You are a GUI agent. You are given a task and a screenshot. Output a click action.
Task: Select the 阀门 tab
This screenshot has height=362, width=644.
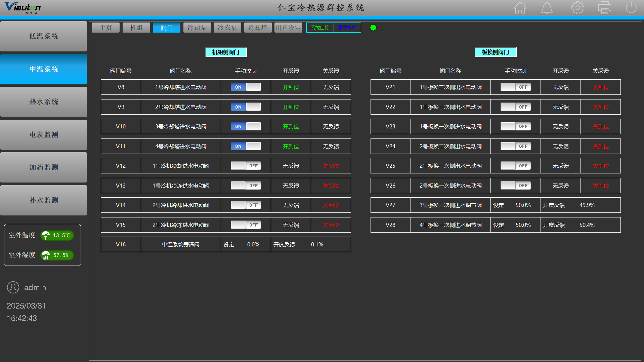167,28
